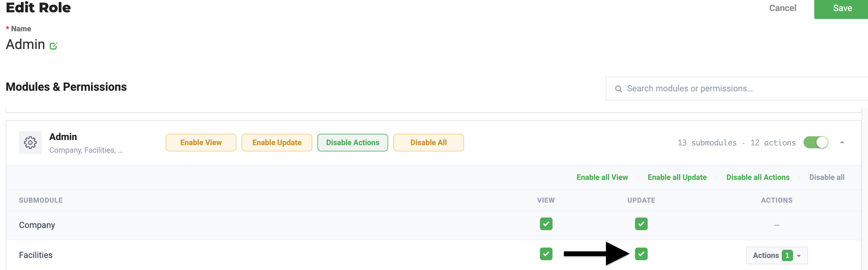Image resolution: width=868 pixels, height=270 pixels.
Task: Uncheck the Facilities Update checkbox
Action: point(641,254)
